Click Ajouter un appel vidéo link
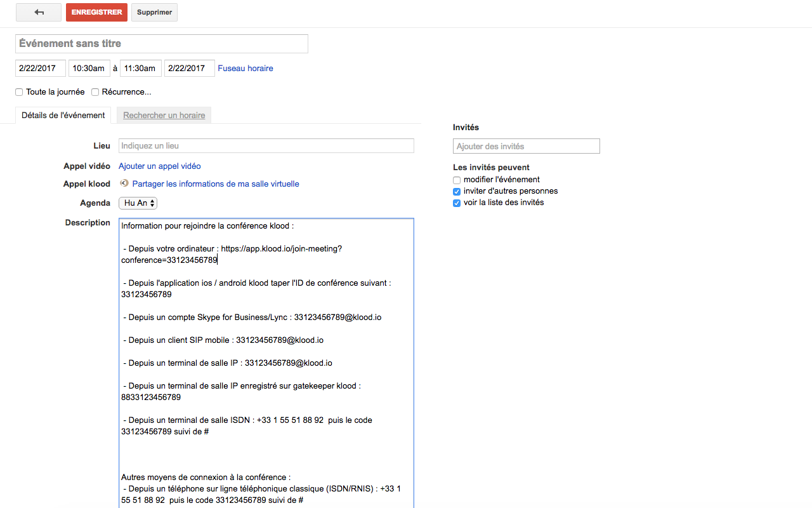This screenshot has width=812, height=508. point(160,166)
